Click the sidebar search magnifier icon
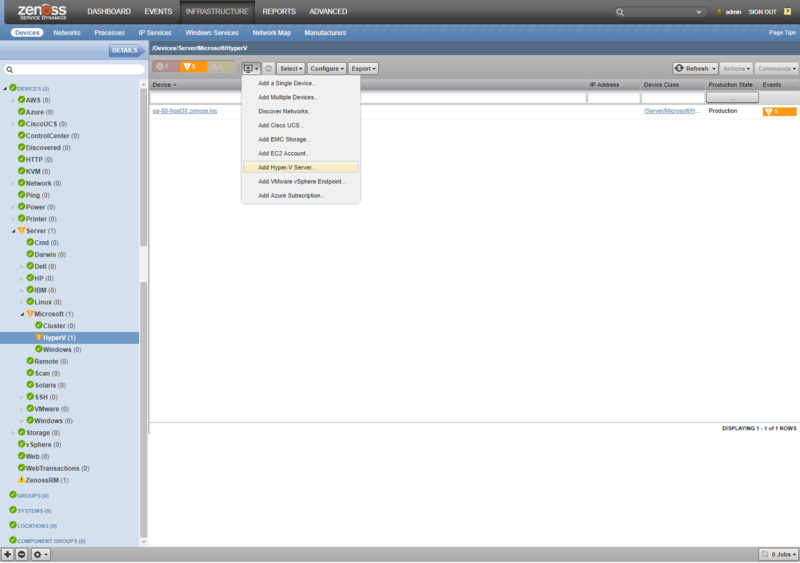800x563 pixels. [10, 69]
